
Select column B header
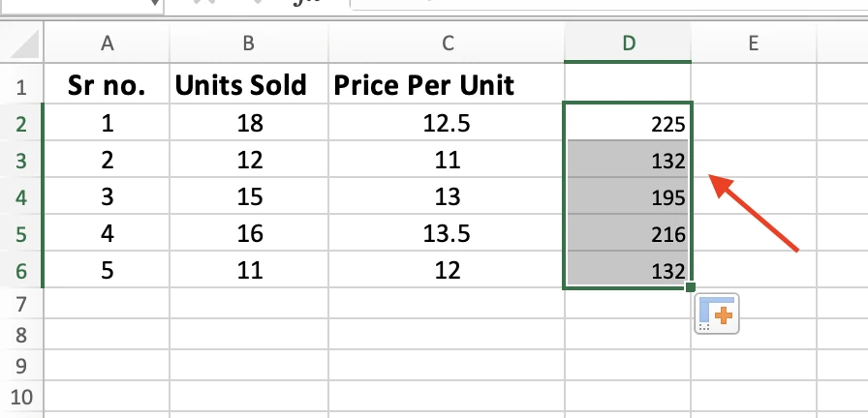tap(249, 43)
